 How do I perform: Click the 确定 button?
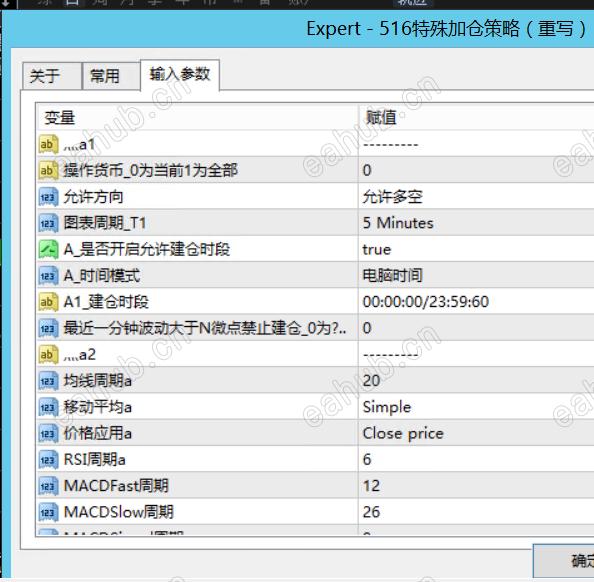pos(564,561)
